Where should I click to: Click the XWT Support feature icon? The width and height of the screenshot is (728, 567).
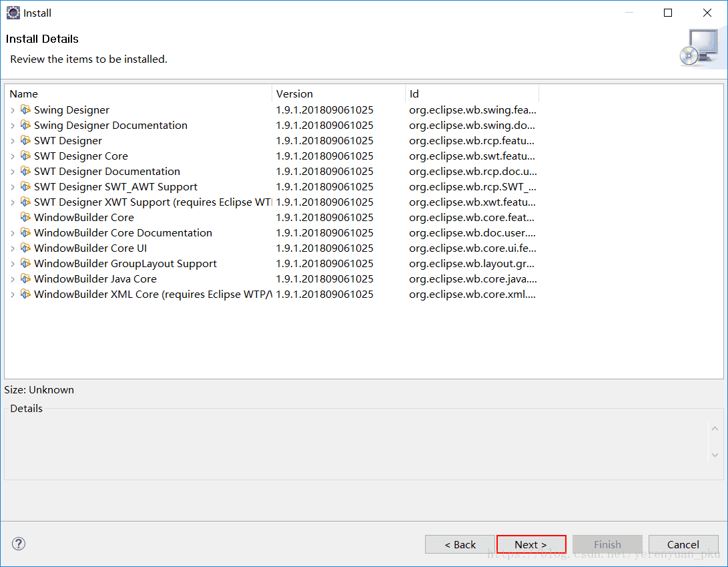pyautogui.click(x=25, y=202)
